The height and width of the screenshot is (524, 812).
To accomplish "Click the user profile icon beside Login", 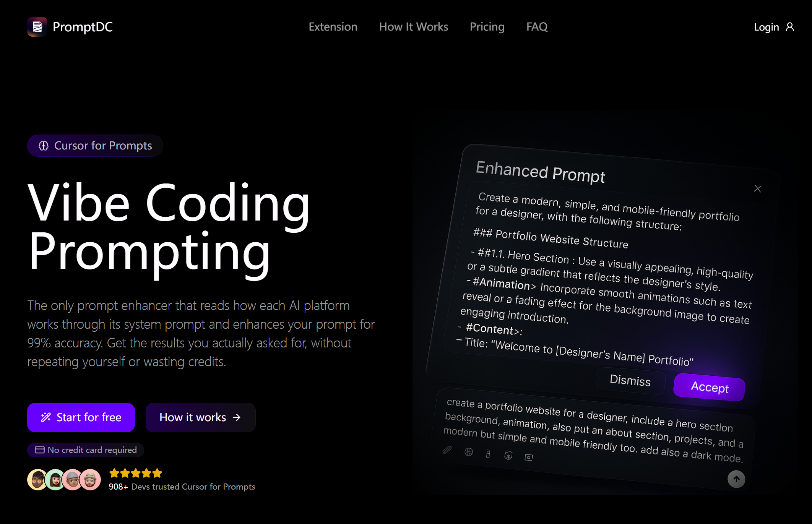I will (x=790, y=27).
